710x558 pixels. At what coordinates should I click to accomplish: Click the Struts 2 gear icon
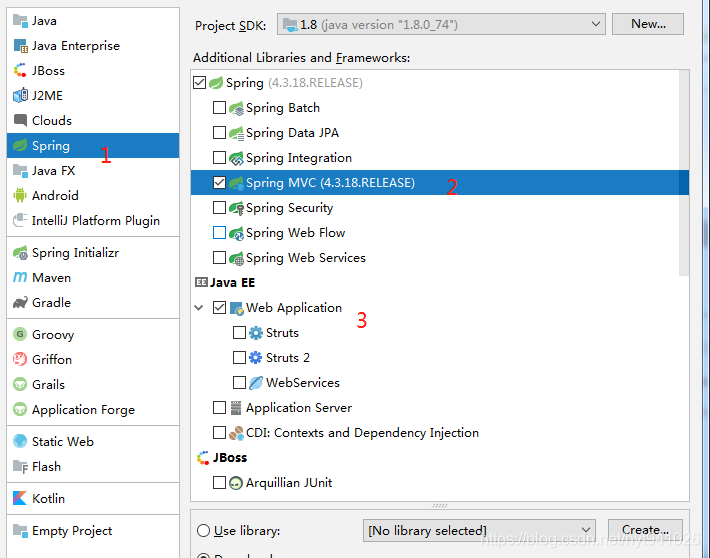pos(256,358)
